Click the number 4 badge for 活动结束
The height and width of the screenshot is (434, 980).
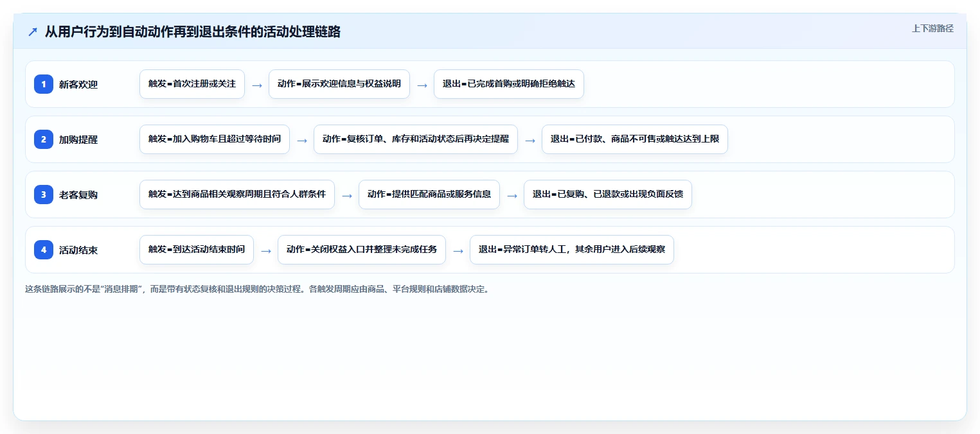pos(44,250)
